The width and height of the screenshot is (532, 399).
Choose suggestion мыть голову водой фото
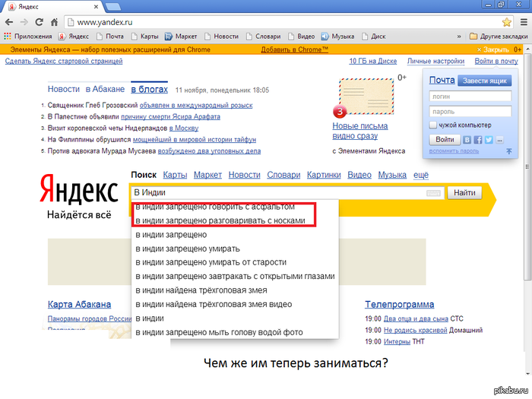coord(235,333)
